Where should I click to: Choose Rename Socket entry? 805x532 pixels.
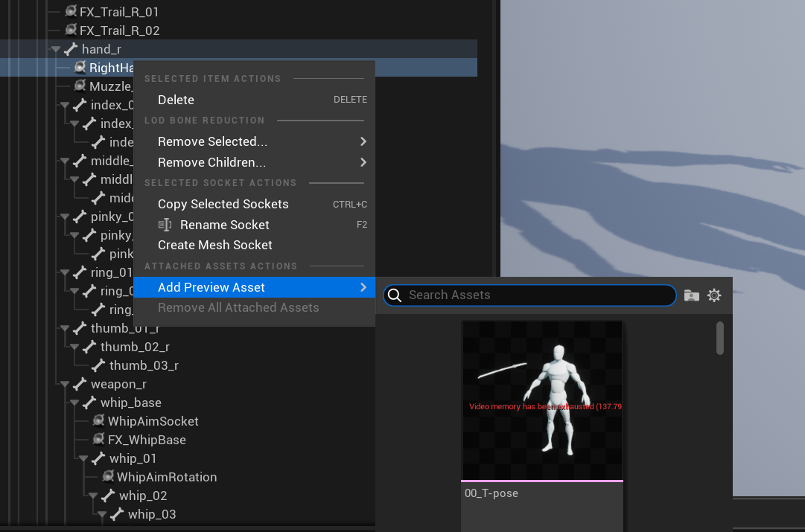[254, 225]
